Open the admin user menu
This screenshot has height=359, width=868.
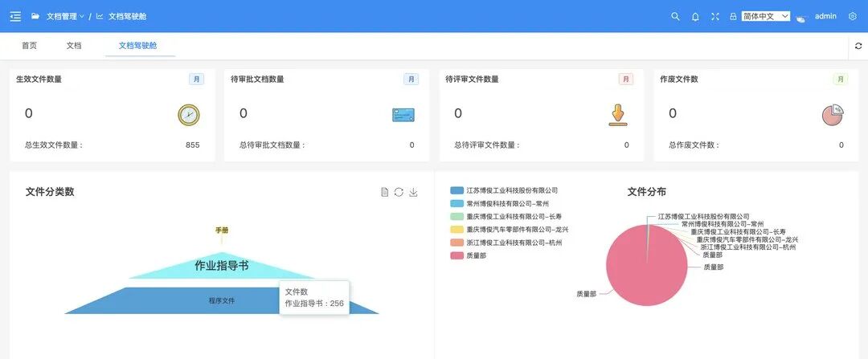point(825,17)
